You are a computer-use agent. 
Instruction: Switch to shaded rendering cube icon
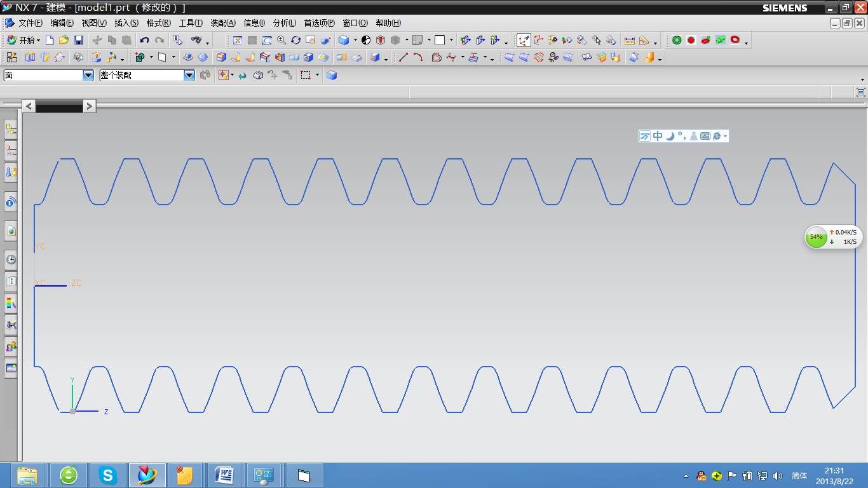coord(344,40)
